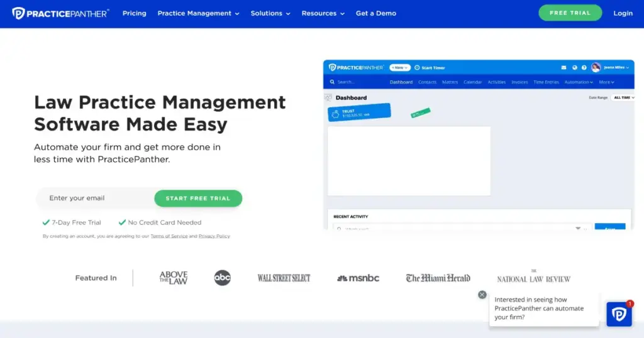Expand the Practice Management menu
Viewport: 644px width, 338px height.
(x=198, y=14)
